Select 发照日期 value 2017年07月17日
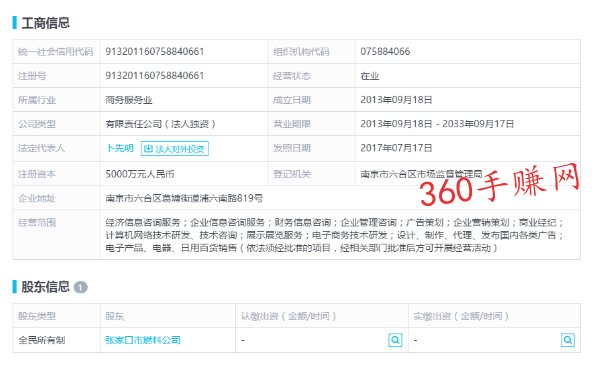 [x=396, y=148]
